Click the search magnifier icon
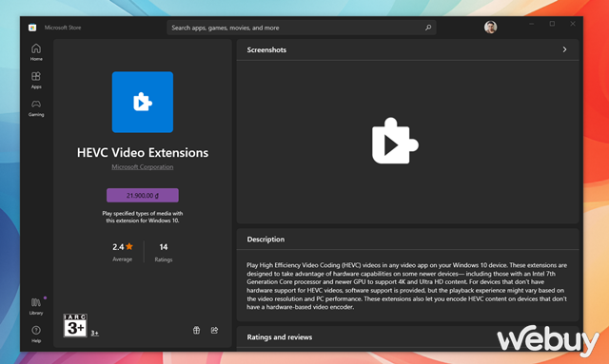The height and width of the screenshot is (364, 609). tap(428, 28)
